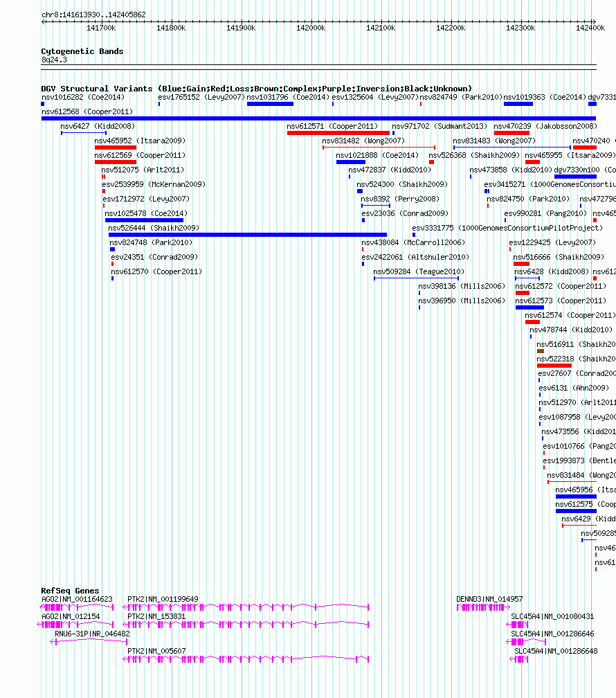Click nsv831483 (Wong2007) label
The image size is (616, 698).
[494, 141]
